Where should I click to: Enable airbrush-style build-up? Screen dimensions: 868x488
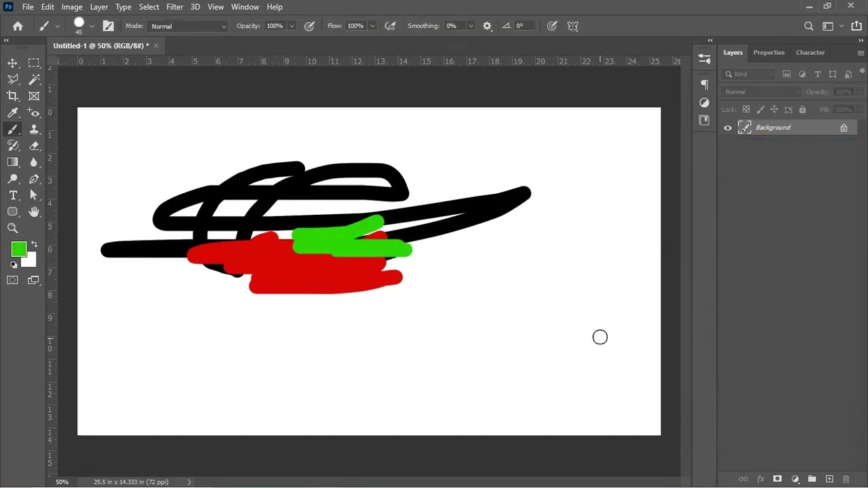tap(391, 26)
